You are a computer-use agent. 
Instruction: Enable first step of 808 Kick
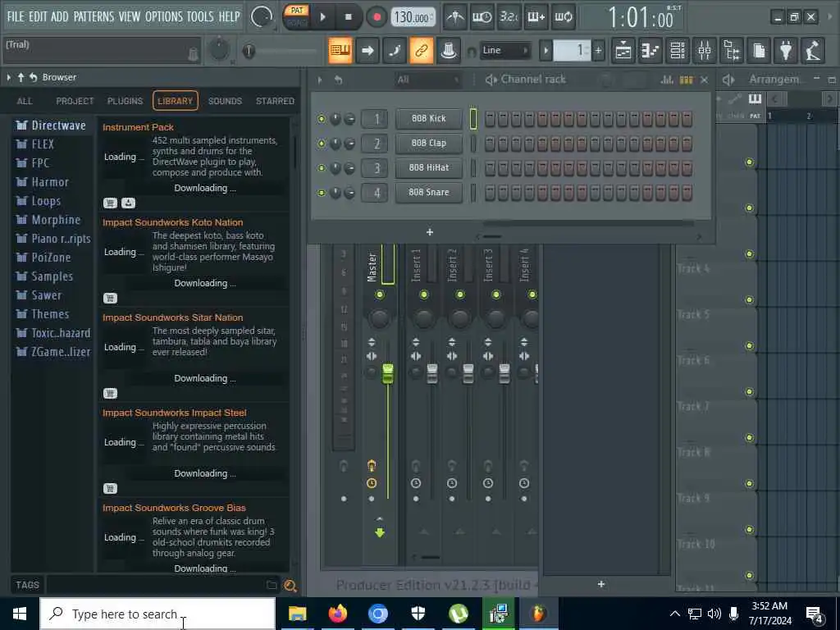pyautogui.click(x=490, y=119)
